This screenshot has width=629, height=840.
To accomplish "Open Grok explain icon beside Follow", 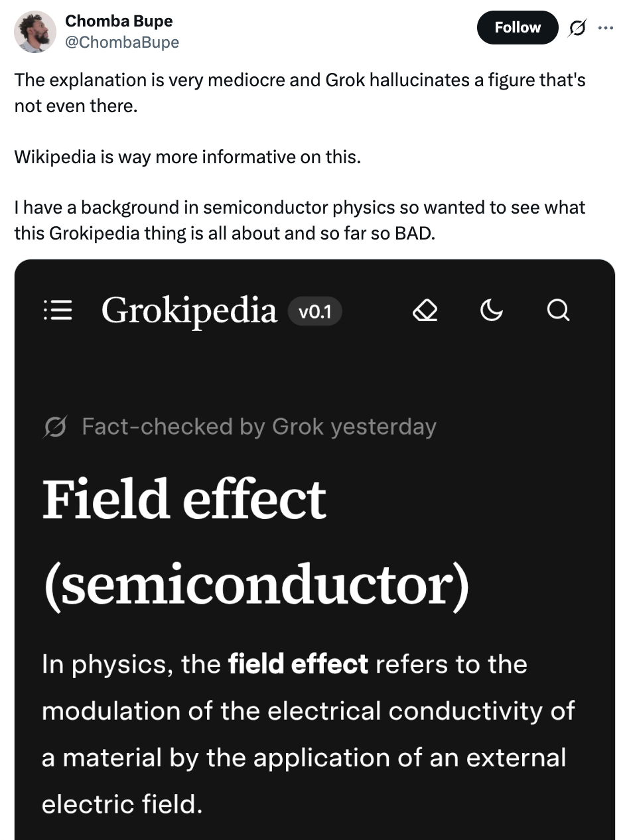I will pos(577,28).
